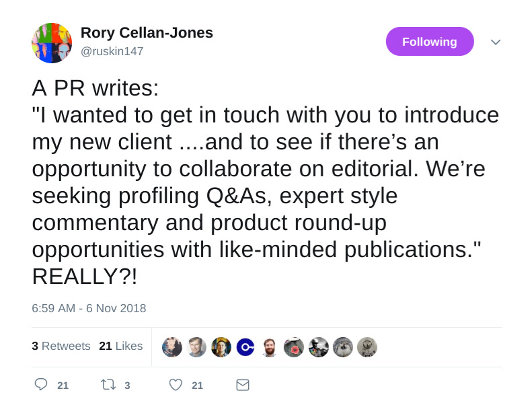532x399 pixels.
Task: Click the red poppy liker avatar
Action: 294,347
